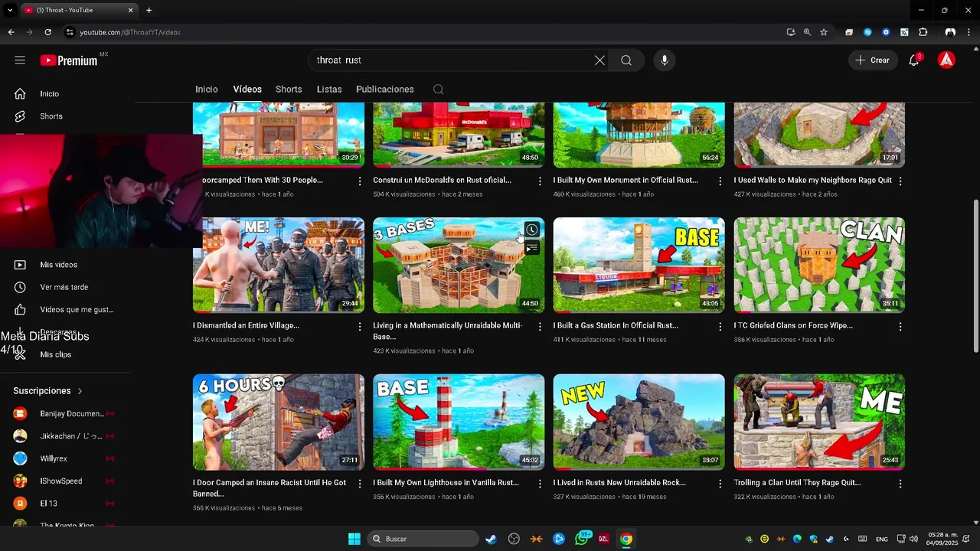Viewport: 980px width, 551px height.
Task: Open Chrome's three-dot menu
Action: [x=969, y=32]
